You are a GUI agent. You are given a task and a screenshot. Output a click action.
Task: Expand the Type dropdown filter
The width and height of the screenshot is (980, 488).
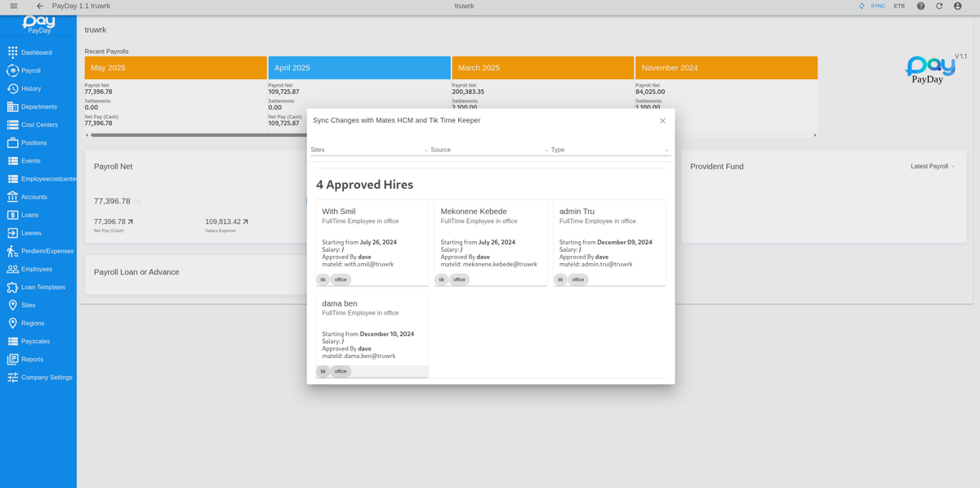coord(611,150)
